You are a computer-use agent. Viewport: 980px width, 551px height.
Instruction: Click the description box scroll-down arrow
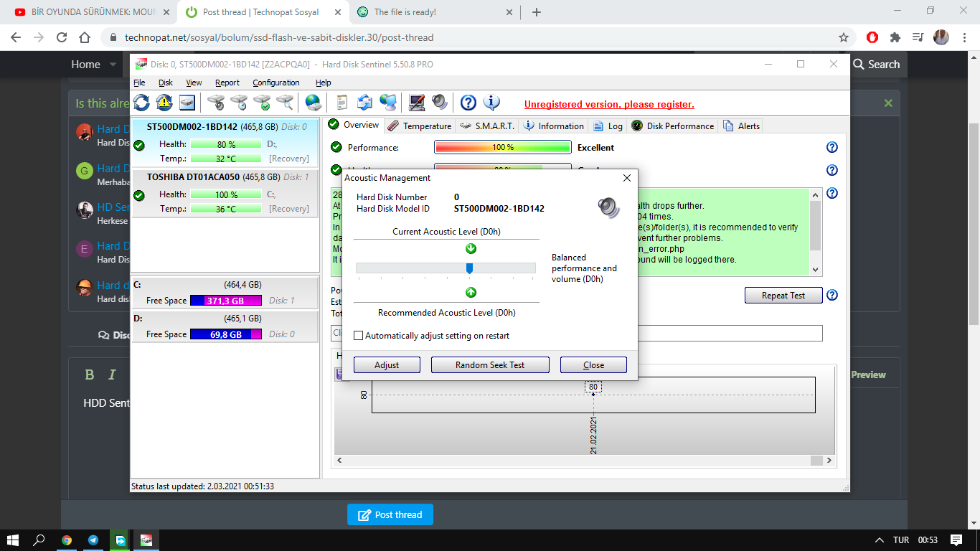(815, 269)
